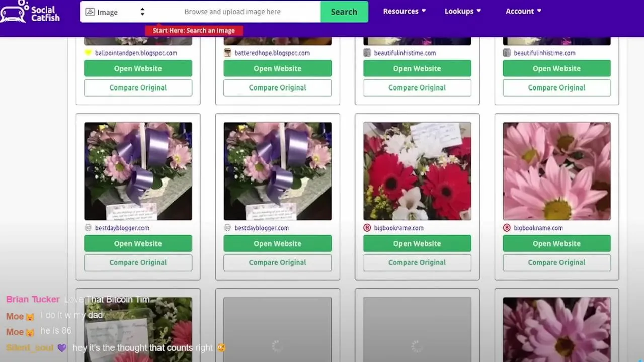
Task: Click the batteredhope.blogspot.com link text
Action: coord(272,53)
